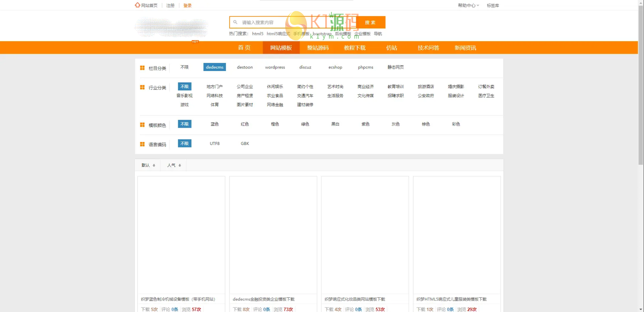Open the 技术问答 navigation tab
This screenshot has width=644, height=312.
(x=428, y=48)
